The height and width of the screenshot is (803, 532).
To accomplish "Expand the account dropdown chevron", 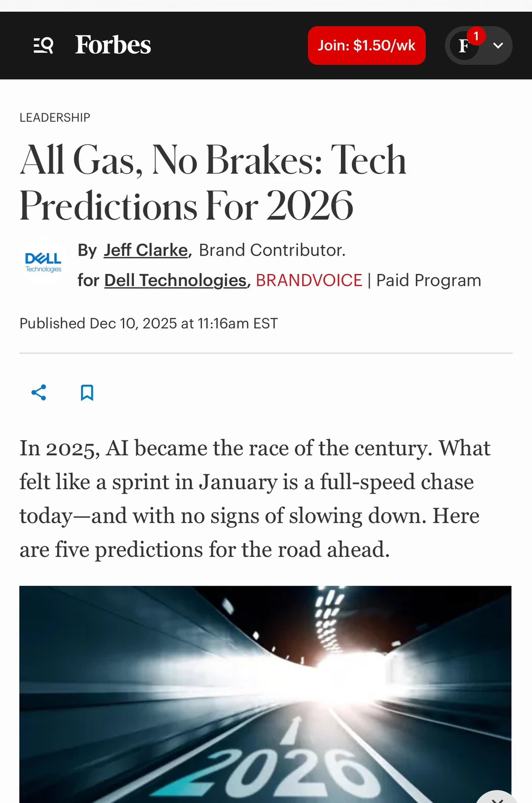I will (498, 46).
